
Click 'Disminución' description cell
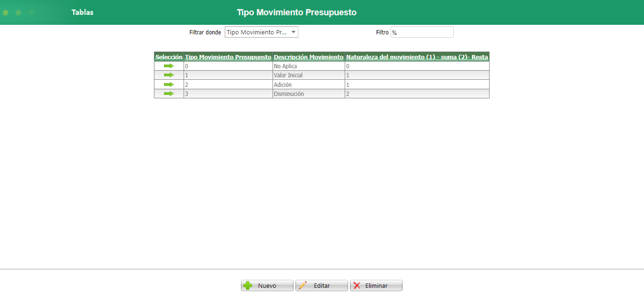pyautogui.click(x=308, y=94)
